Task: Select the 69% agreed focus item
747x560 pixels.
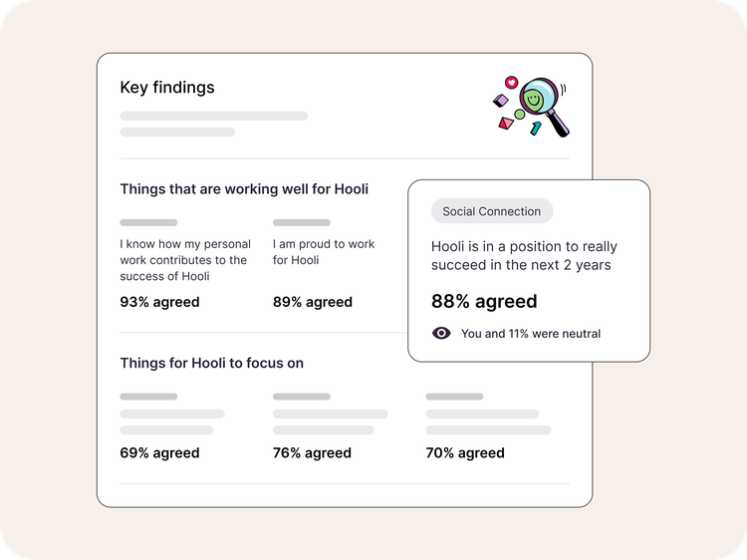Action: pos(159,452)
